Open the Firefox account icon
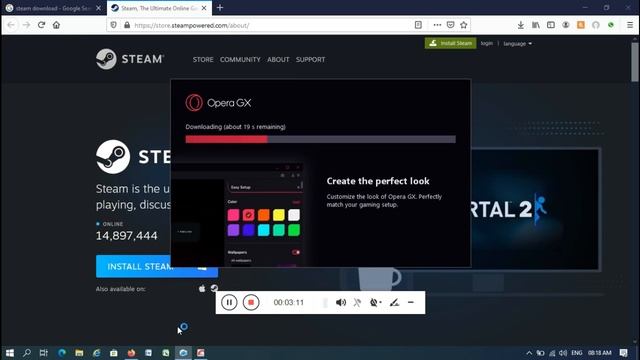Viewport: 640px width, 360px height. click(566, 25)
